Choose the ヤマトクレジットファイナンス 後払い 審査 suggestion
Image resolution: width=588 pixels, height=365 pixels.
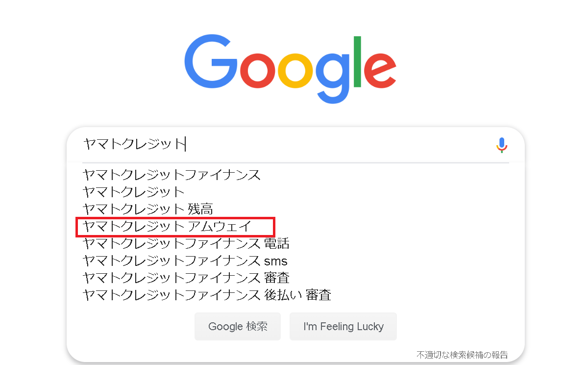coord(207,295)
